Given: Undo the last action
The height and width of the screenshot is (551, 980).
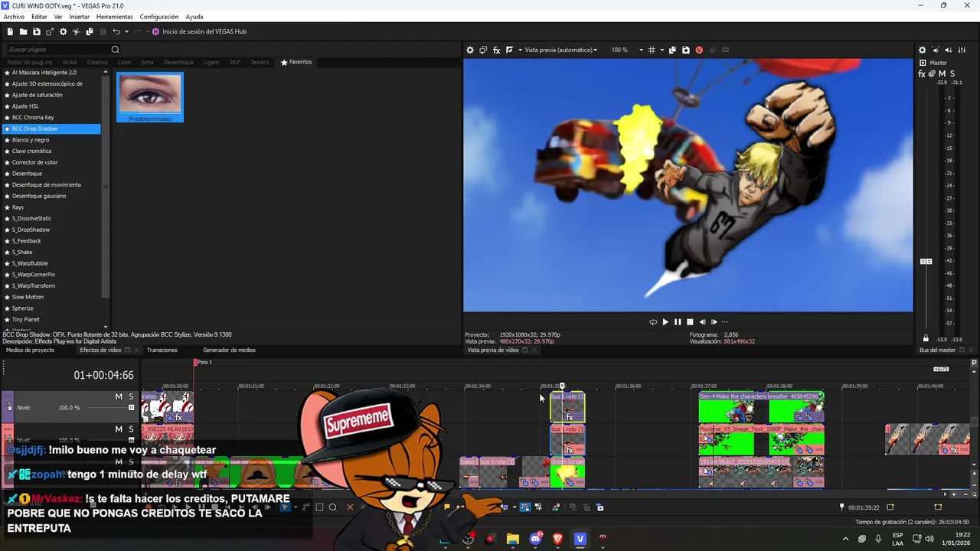Looking at the screenshot, I should pos(116,31).
